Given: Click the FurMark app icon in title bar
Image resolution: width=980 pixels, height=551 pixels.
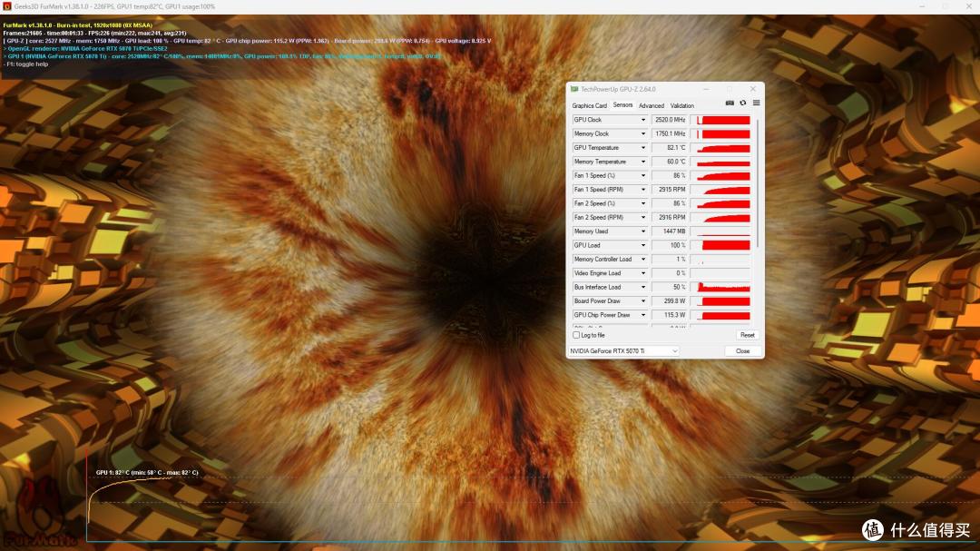Looking at the screenshot, I should 7,6.
